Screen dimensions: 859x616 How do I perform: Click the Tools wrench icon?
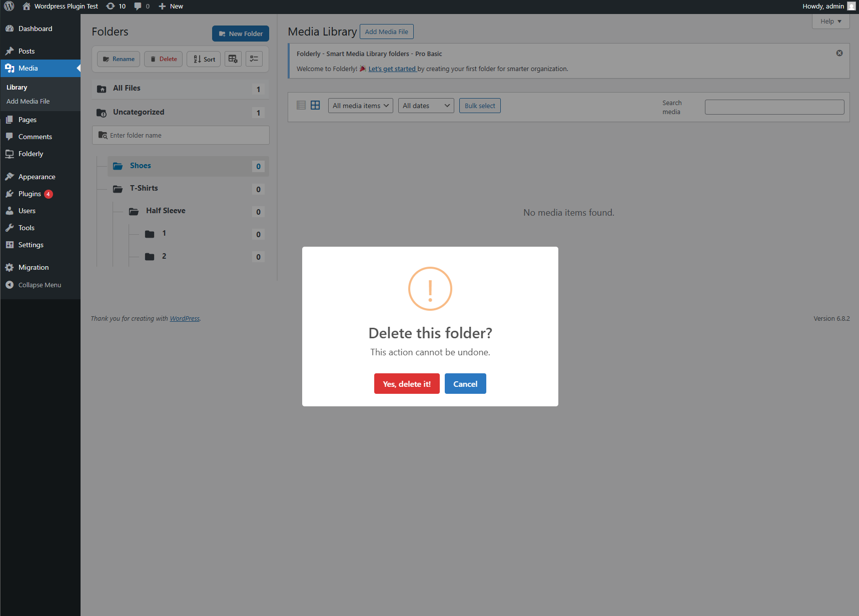[10, 228]
